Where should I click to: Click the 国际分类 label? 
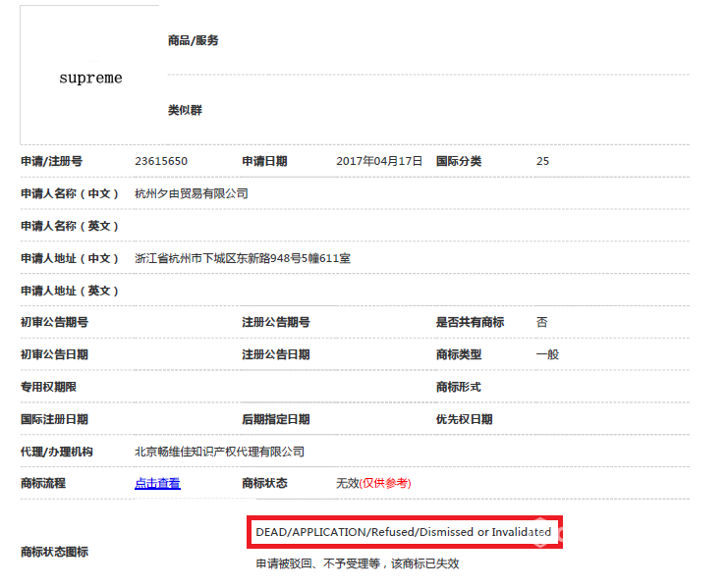(459, 161)
